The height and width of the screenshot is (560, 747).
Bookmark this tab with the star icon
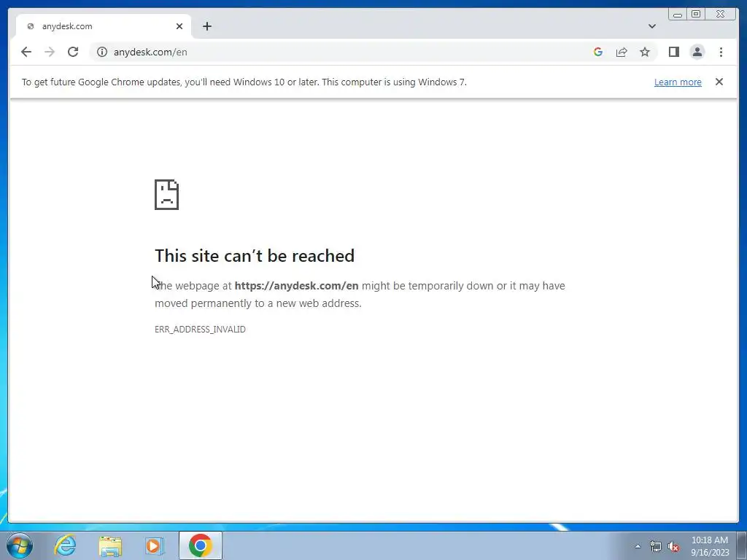pyautogui.click(x=645, y=52)
